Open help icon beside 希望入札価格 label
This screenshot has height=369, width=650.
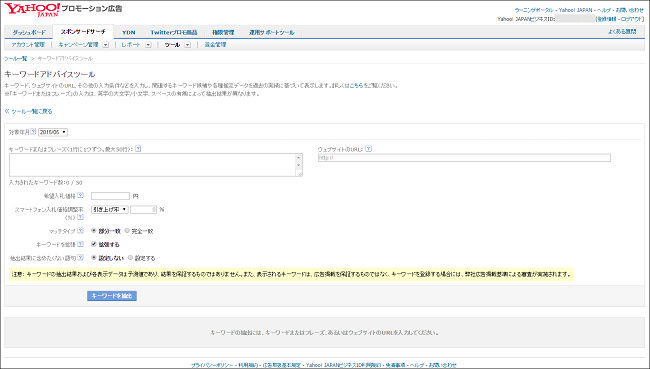[80, 196]
